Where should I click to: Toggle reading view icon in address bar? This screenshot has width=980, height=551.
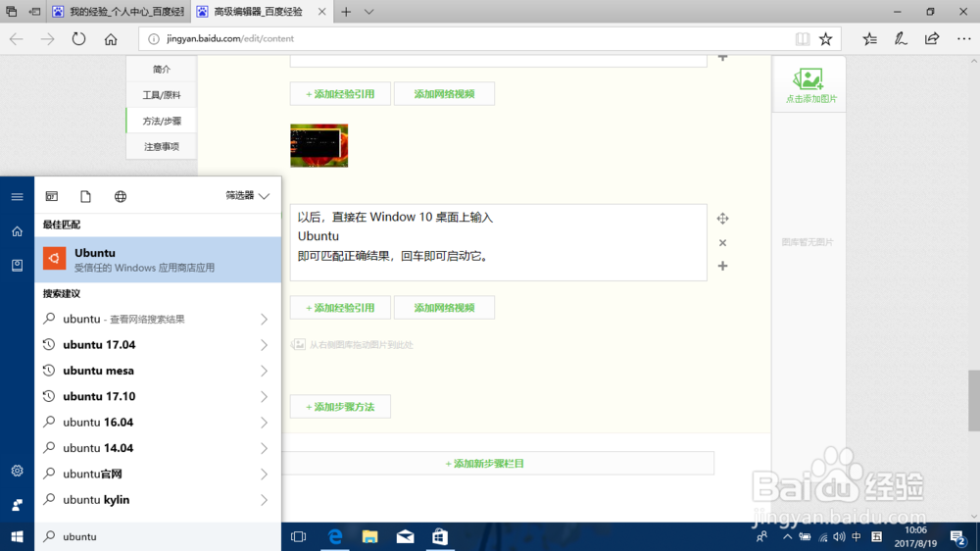(x=802, y=39)
